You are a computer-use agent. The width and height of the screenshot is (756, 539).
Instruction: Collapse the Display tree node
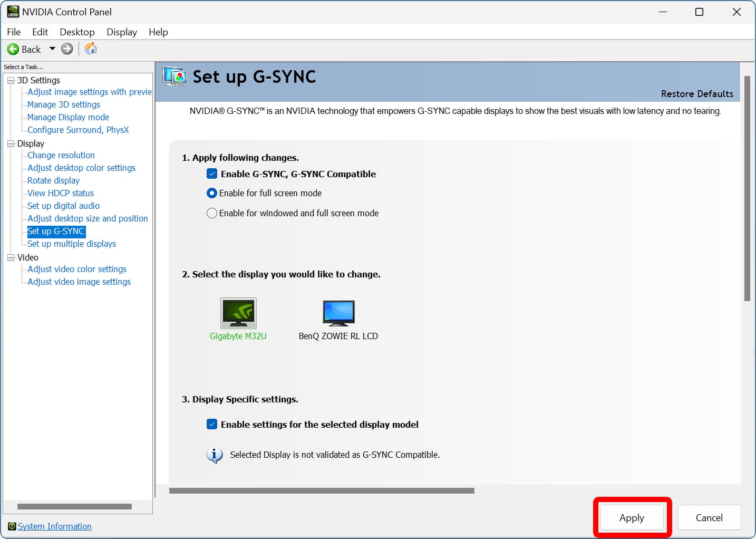pyautogui.click(x=11, y=143)
